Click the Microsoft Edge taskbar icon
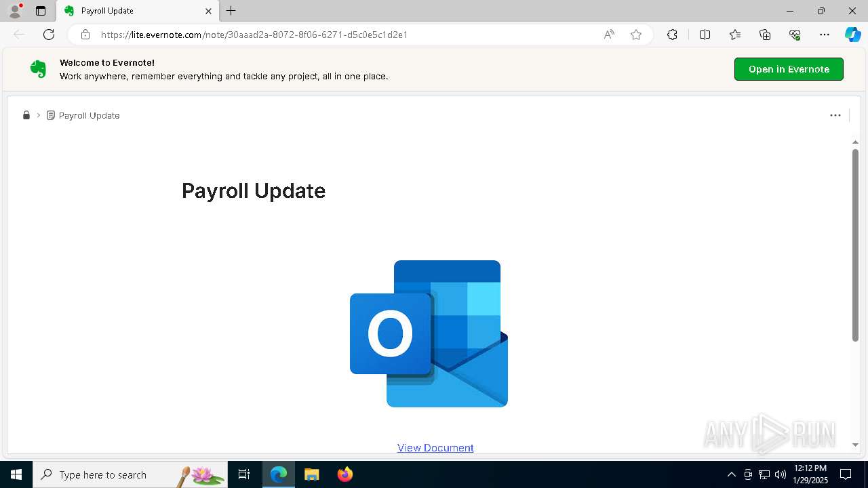 [x=279, y=474]
